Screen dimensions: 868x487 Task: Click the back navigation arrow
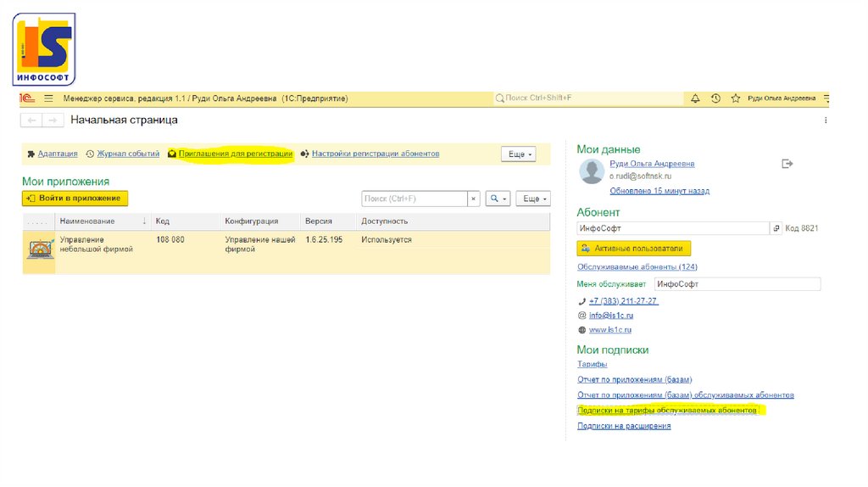pos(32,120)
